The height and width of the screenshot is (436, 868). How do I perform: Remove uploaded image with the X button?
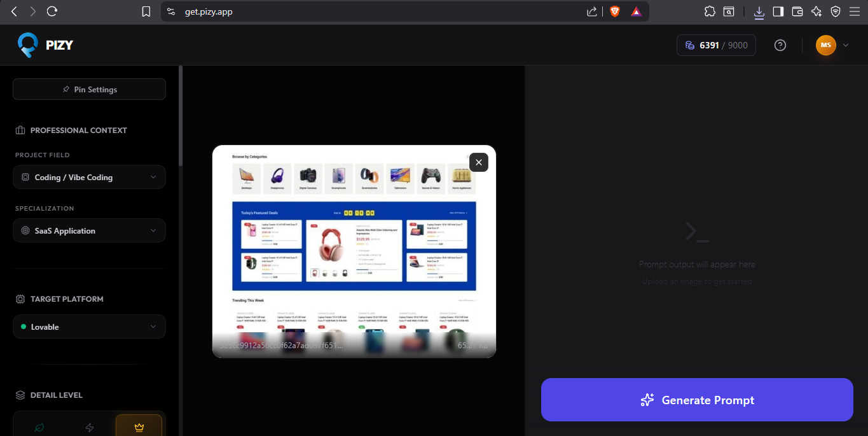pyautogui.click(x=479, y=162)
